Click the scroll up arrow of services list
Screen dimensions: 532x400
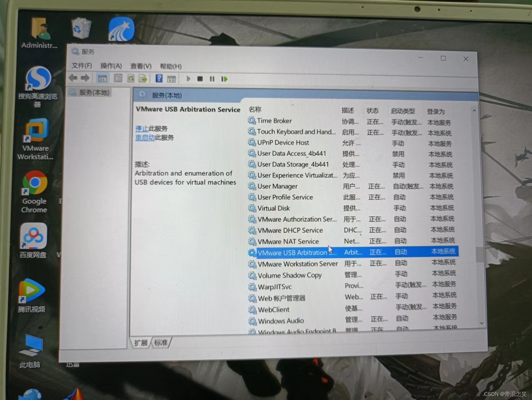474,110
